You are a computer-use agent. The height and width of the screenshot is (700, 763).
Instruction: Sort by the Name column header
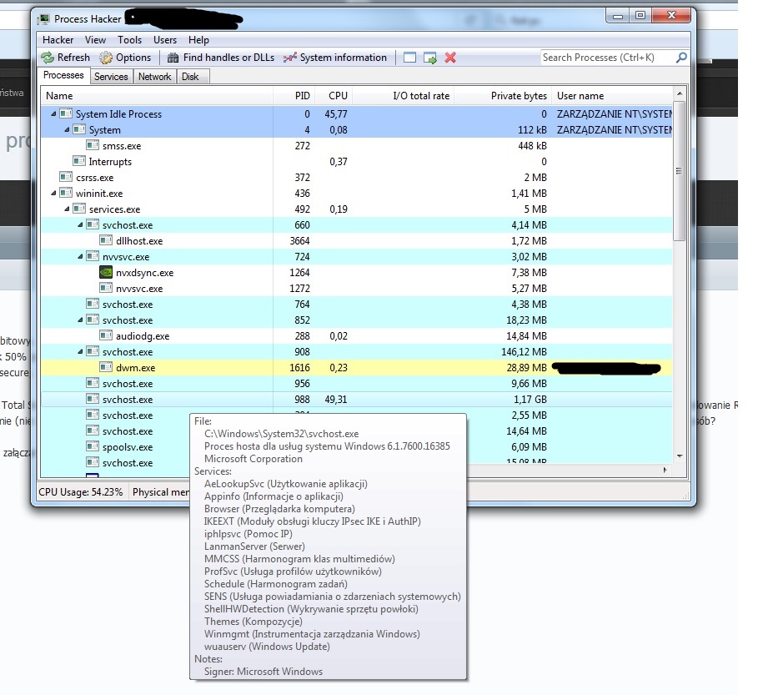157,96
